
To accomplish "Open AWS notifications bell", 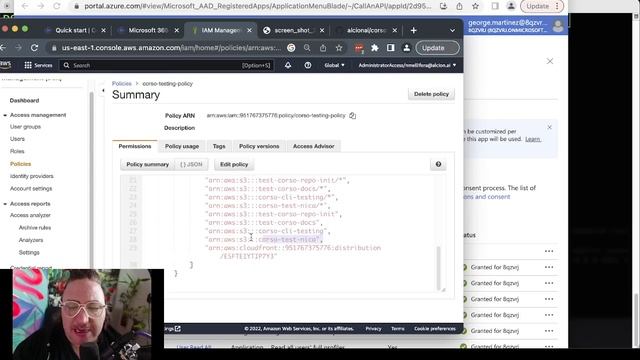I will (x=288, y=65).
